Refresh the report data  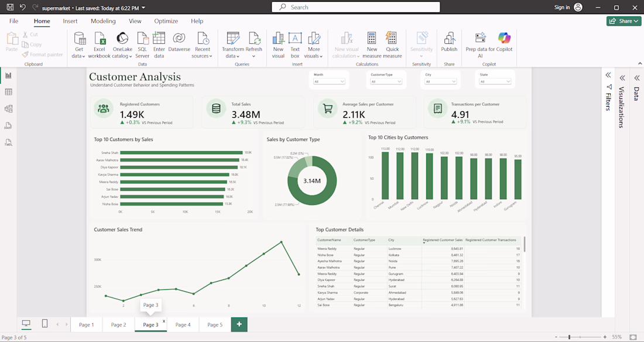click(x=254, y=45)
